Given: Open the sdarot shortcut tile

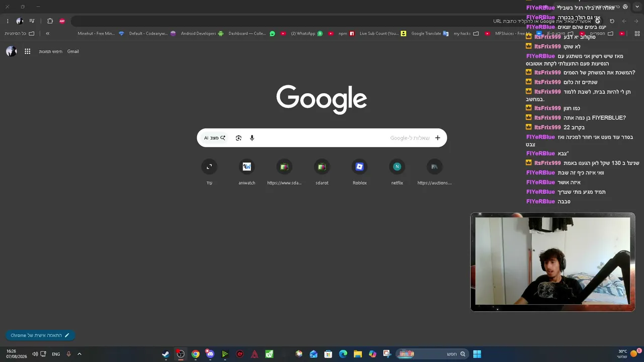Looking at the screenshot, I should point(322,172).
